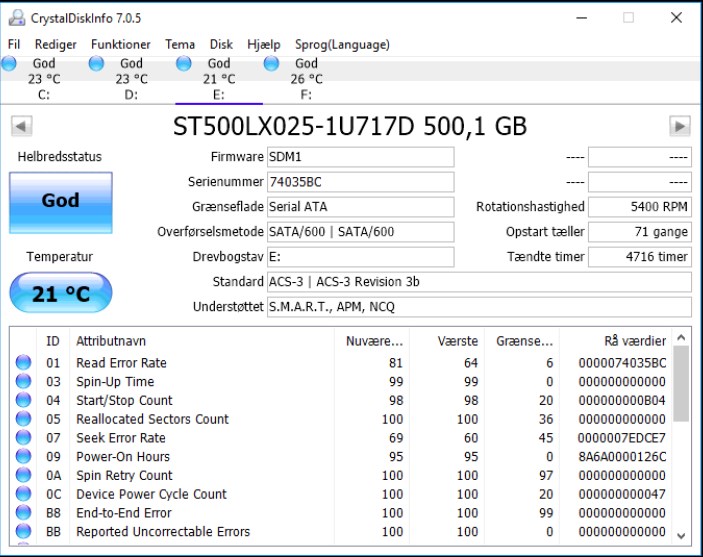Open the Sprog(Language) menu
Viewport: 703px width, 557px height.
342,44
